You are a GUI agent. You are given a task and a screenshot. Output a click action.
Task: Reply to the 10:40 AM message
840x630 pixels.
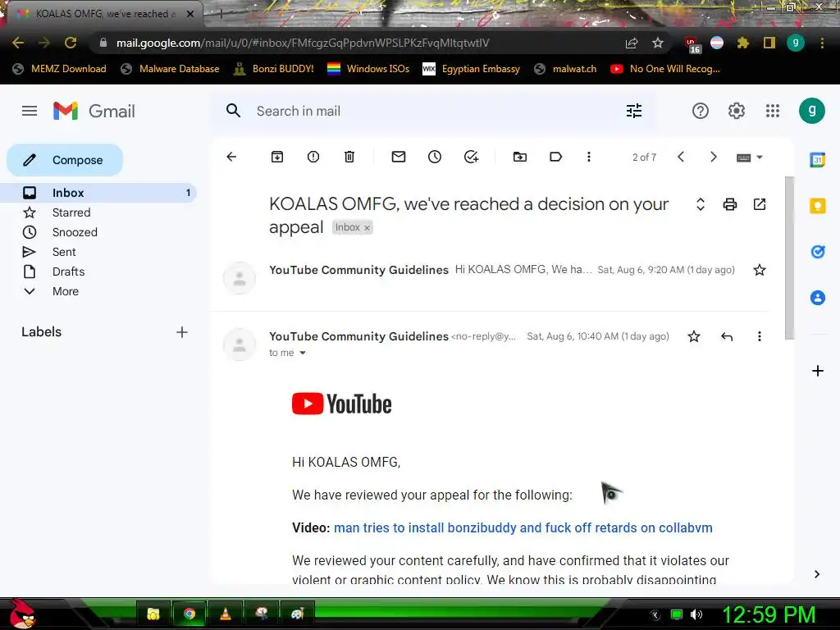(727, 336)
